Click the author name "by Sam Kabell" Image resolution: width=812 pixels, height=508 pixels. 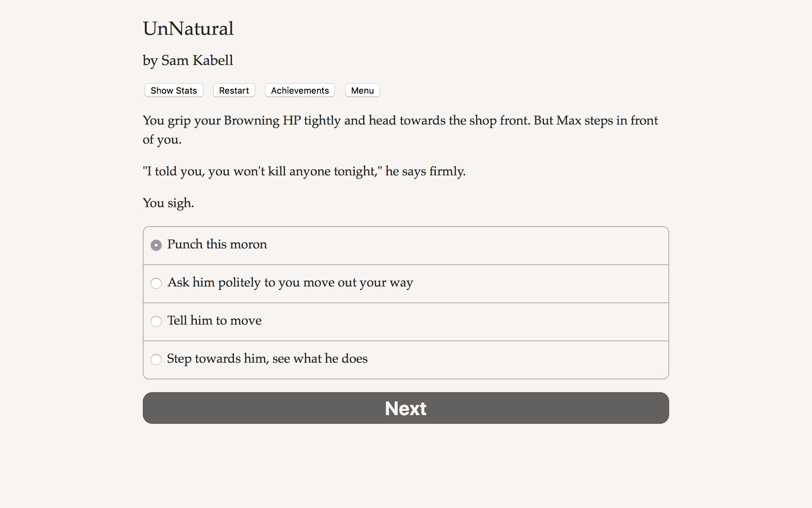[188, 60]
